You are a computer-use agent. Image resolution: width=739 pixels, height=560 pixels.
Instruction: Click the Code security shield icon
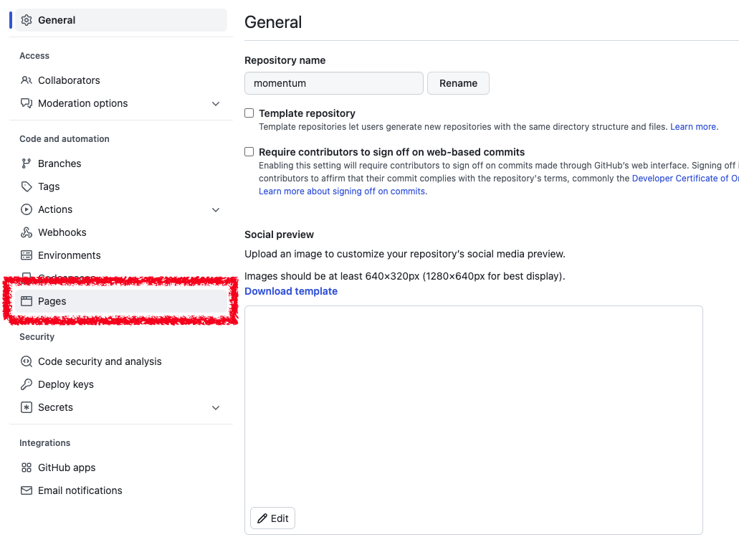tap(27, 361)
